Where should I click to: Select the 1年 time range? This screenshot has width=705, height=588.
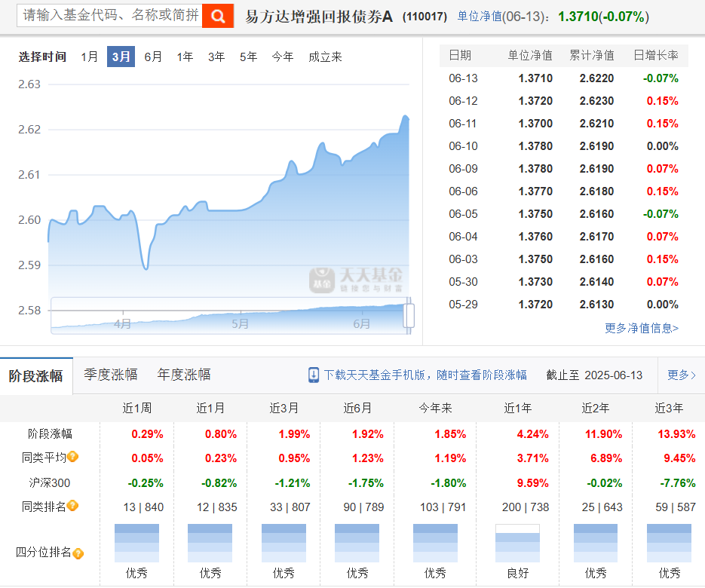tap(185, 57)
